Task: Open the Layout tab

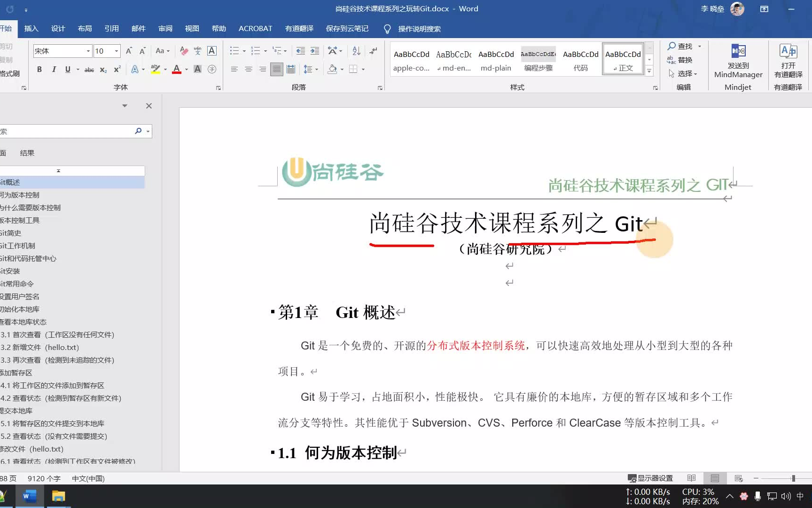Action: pos(85,29)
